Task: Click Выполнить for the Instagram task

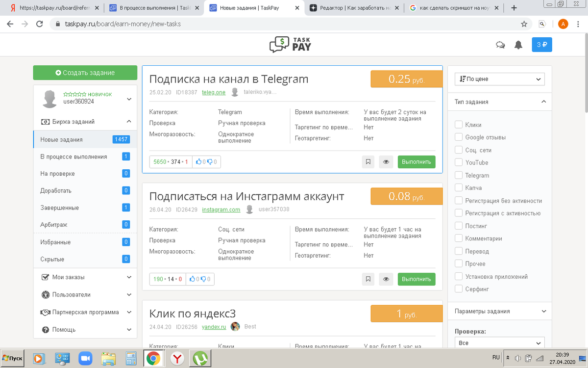Action: click(416, 279)
